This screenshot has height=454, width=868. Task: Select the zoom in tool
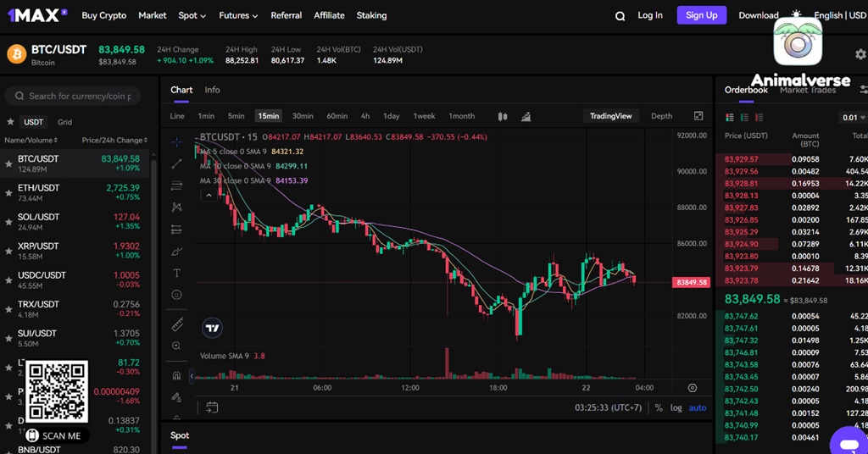point(176,346)
